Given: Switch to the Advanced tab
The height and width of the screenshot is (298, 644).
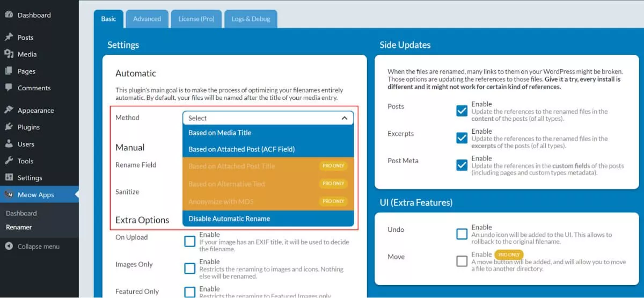Looking at the screenshot, I should [x=147, y=19].
